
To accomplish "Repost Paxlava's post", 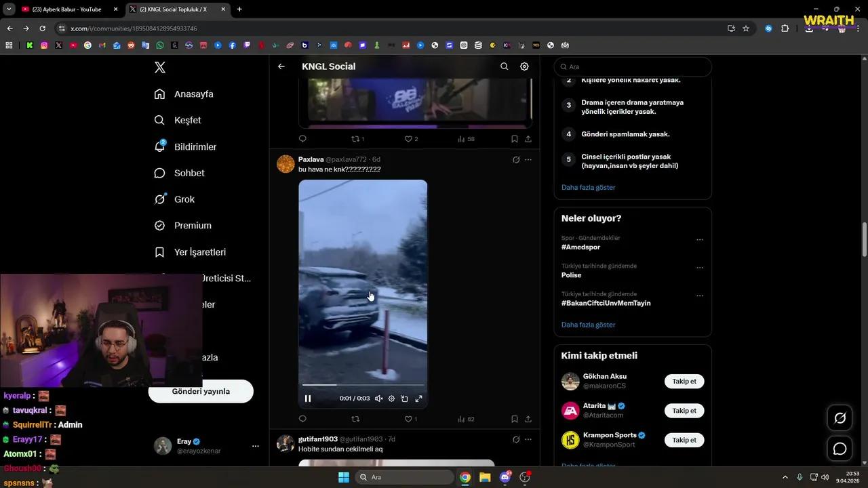I will (x=355, y=419).
